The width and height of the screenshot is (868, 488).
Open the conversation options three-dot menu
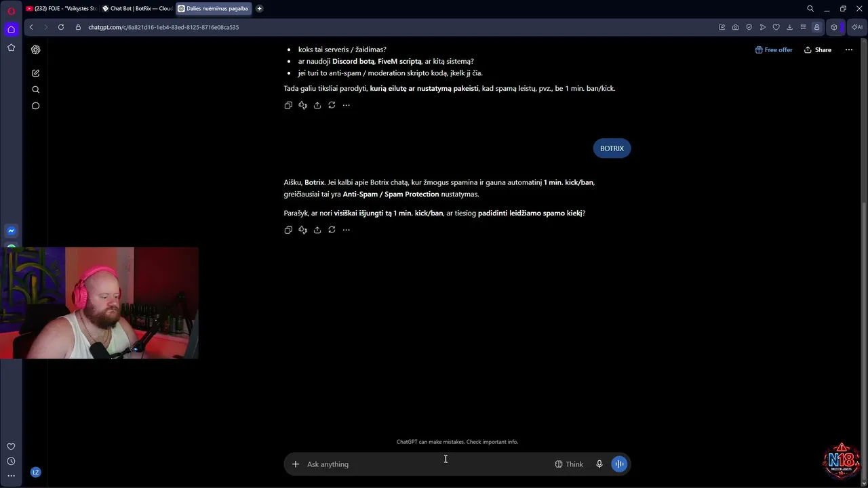coord(848,49)
